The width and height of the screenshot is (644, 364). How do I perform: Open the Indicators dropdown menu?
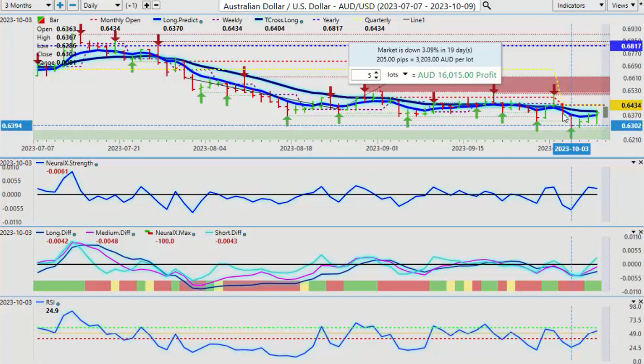tap(579, 5)
